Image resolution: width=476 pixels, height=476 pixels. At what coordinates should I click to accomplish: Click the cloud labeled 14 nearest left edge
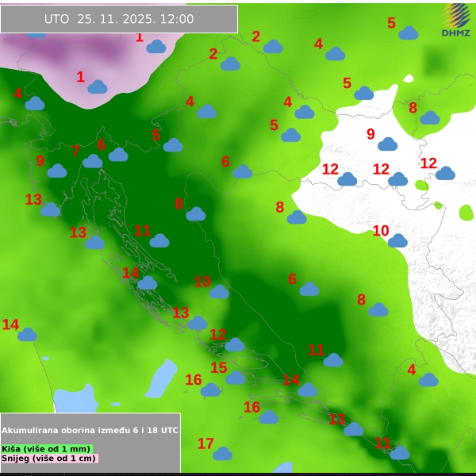(x=28, y=335)
